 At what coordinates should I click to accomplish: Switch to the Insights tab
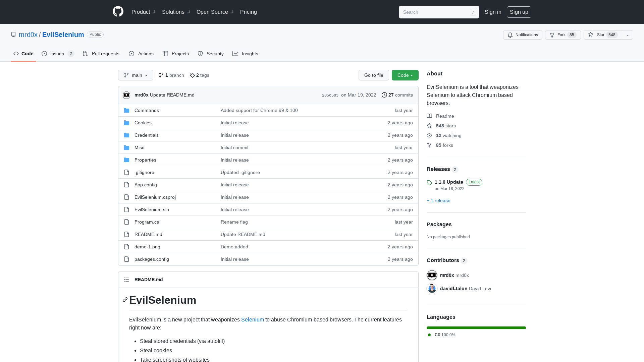(245, 54)
